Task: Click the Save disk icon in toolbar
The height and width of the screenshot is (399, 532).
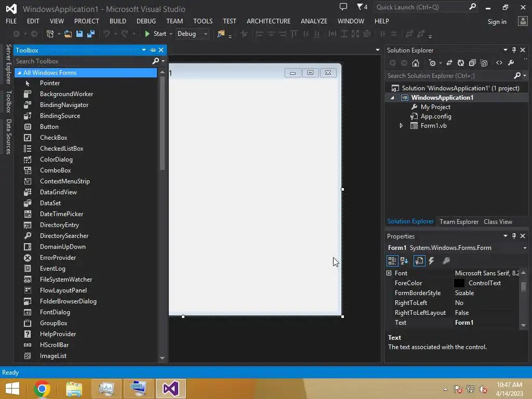Action: click(79, 34)
